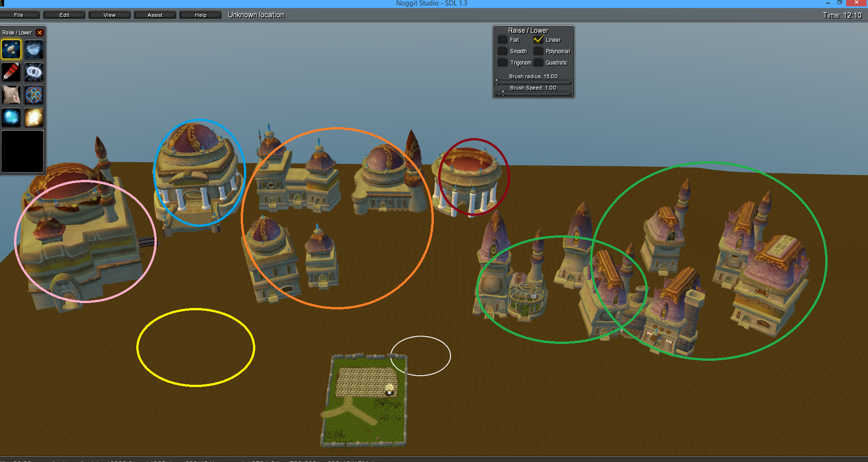The image size is (868, 462).
Task: Select the glowing light shader tool
Action: (34, 118)
